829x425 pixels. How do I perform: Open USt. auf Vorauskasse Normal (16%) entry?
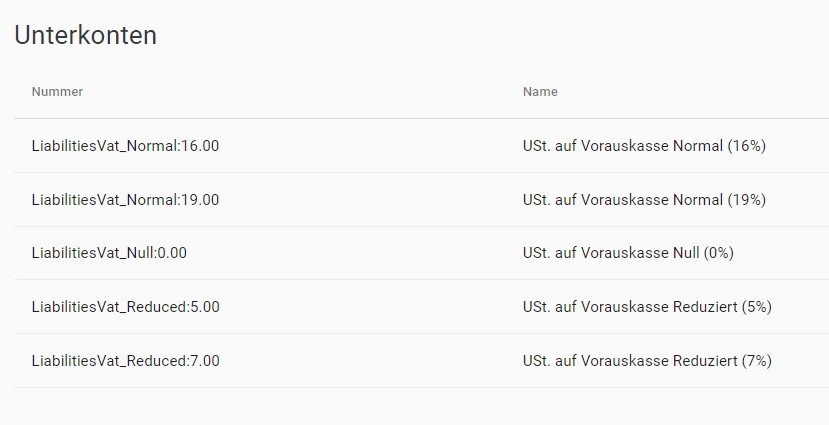(644, 146)
